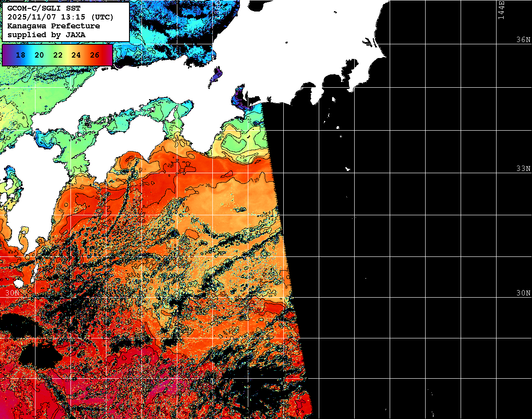The height and width of the screenshot is (419, 532).
Task: Click the Kanagawa Prefecture text line
Action: pos(53,26)
